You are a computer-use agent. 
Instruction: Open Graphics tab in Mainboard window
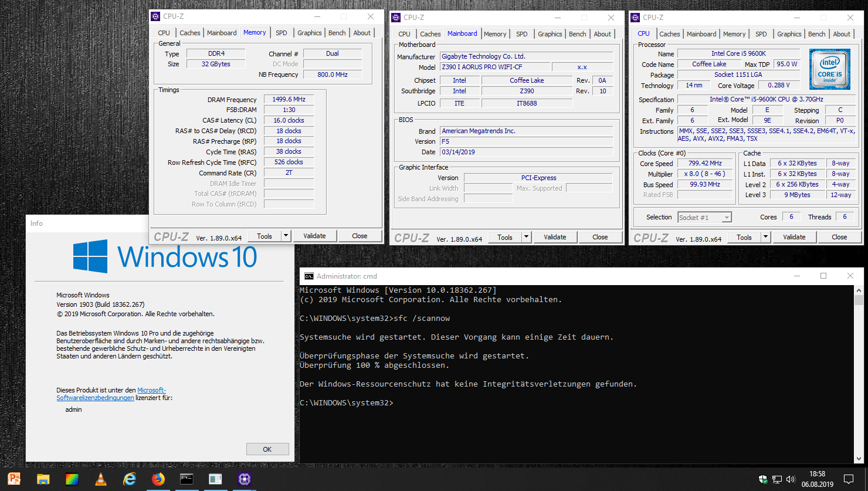tap(550, 34)
